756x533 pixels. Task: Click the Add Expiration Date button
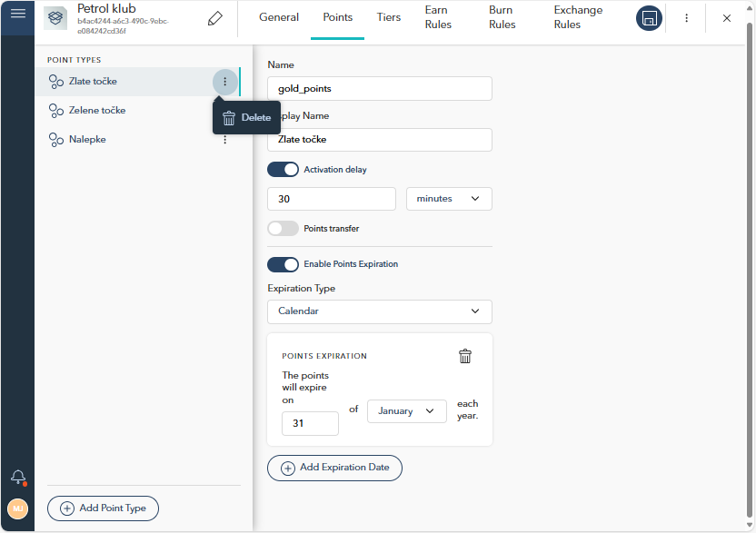tap(334, 468)
